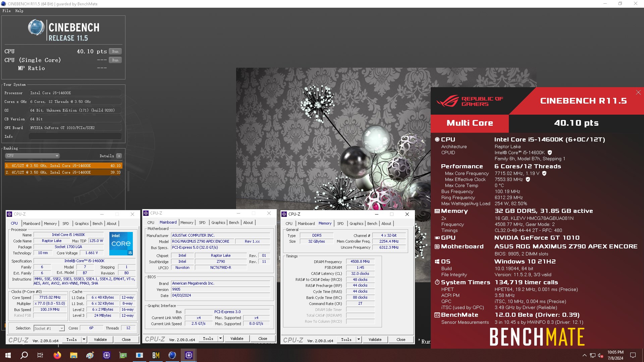
Task: Click the Memory module icon in BenchMate panel
Action: [437, 211]
